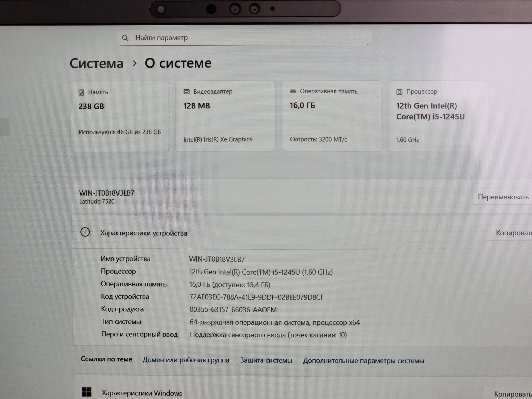532x399 pixels.
Task: Click the Видеоадаптер display icon
Action: [x=187, y=92]
